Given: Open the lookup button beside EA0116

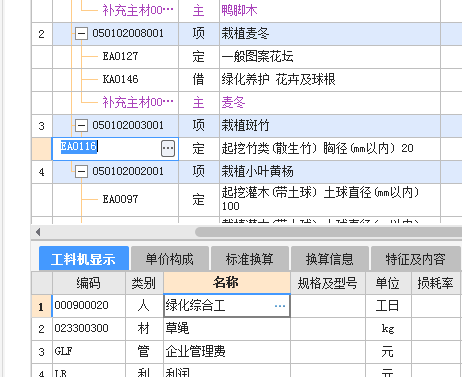Looking at the screenshot, I should coord(168,148).
